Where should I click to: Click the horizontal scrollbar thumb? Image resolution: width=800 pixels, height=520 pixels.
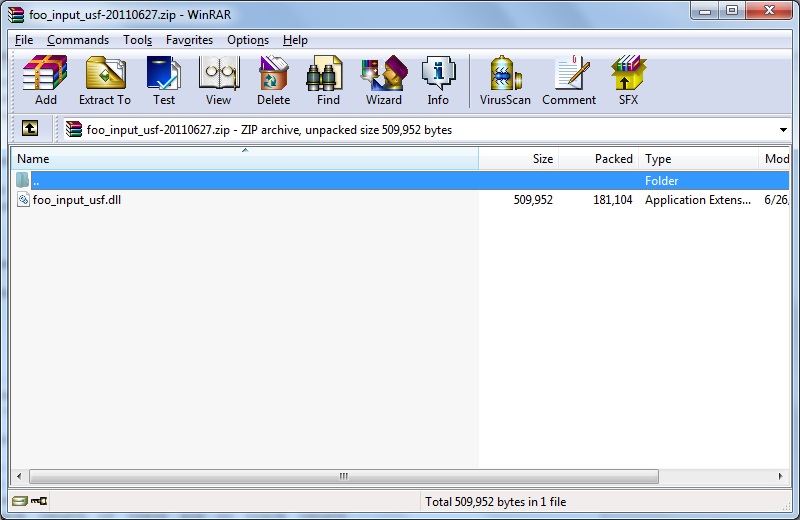[344, 476]
